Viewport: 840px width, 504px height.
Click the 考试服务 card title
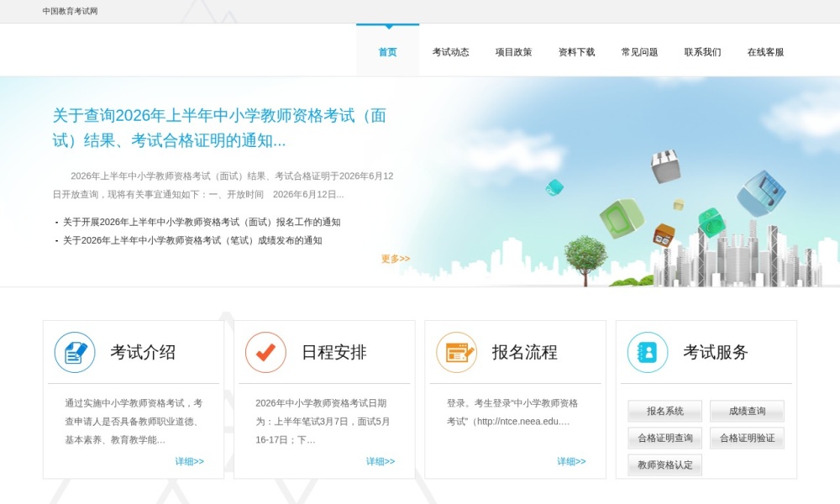coord(716,353)
